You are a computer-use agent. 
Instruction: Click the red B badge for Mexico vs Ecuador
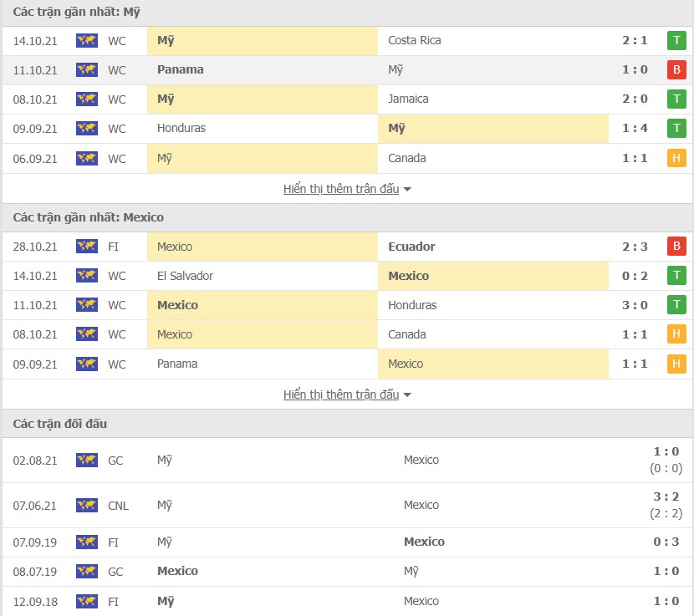coord(676,247)
